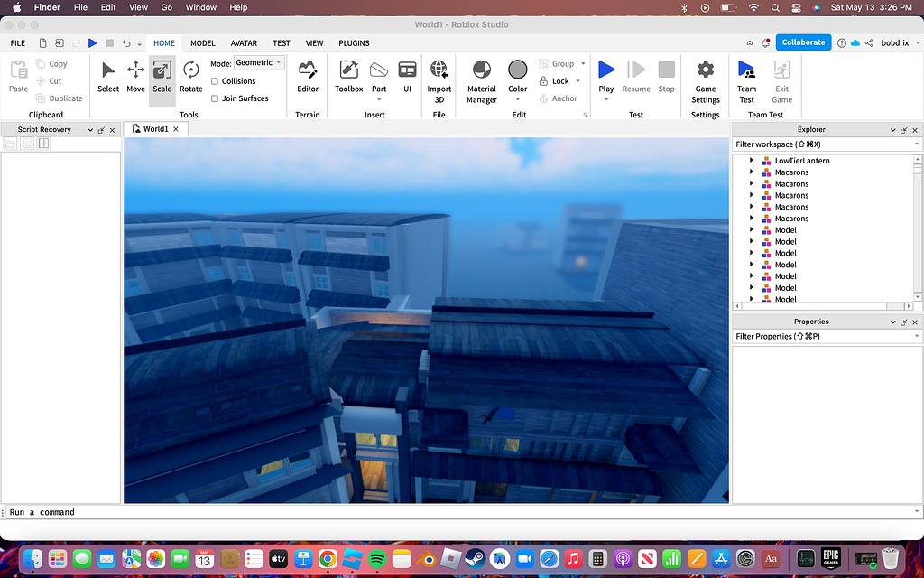Open Game Settings
The image size is (924, 578).
tap(706, 81)
